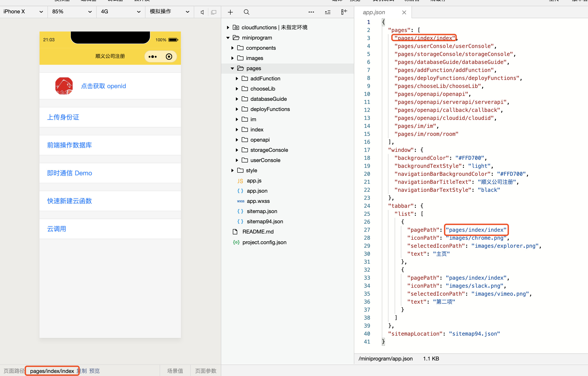Open app.json in the file tree
The height and width of the screenshot is (376, 588).
257,191
